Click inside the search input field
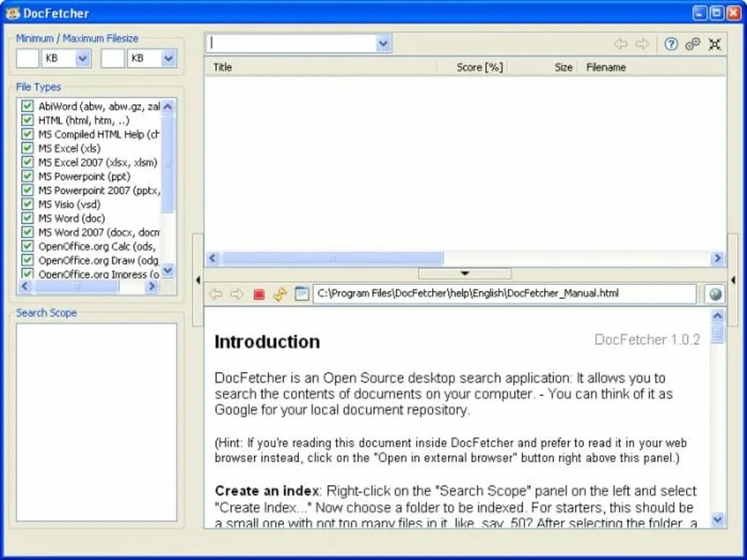The width and height of the screenshot is (747, 560). (293, 43)
